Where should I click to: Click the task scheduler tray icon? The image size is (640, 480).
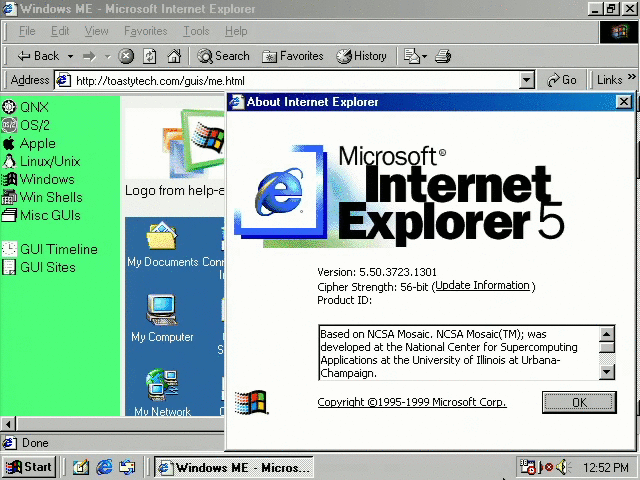527,467
